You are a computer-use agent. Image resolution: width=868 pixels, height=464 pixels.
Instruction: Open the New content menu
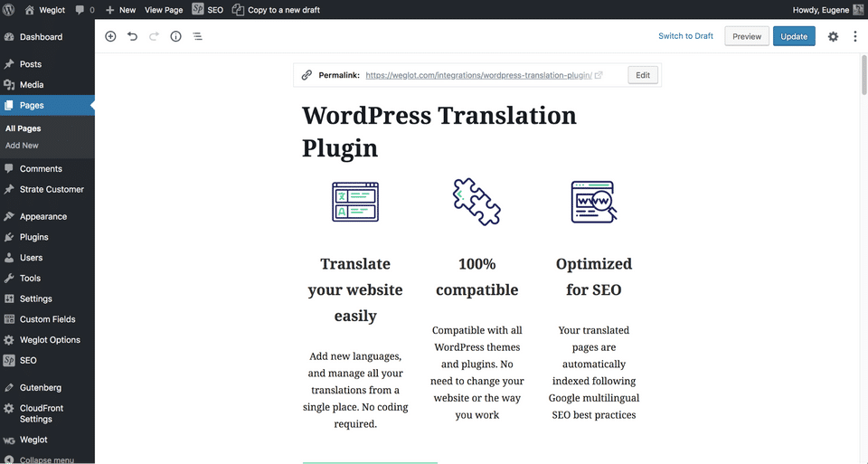point(120,9)
